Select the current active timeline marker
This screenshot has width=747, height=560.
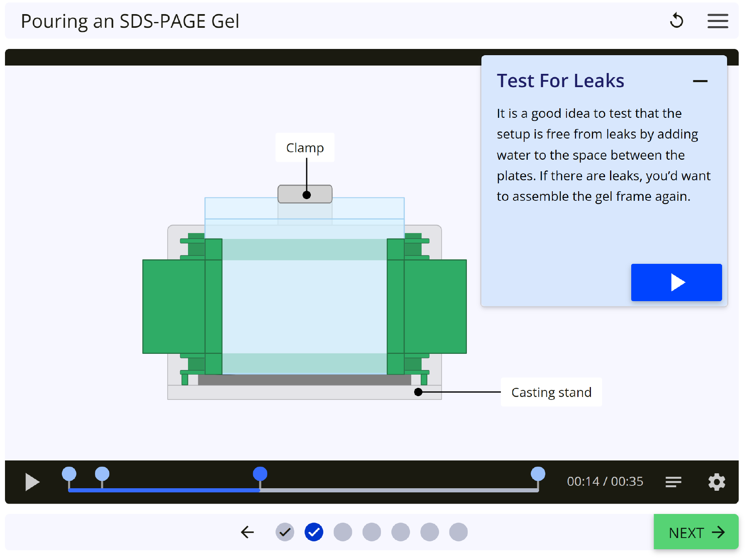coord(260,474)
